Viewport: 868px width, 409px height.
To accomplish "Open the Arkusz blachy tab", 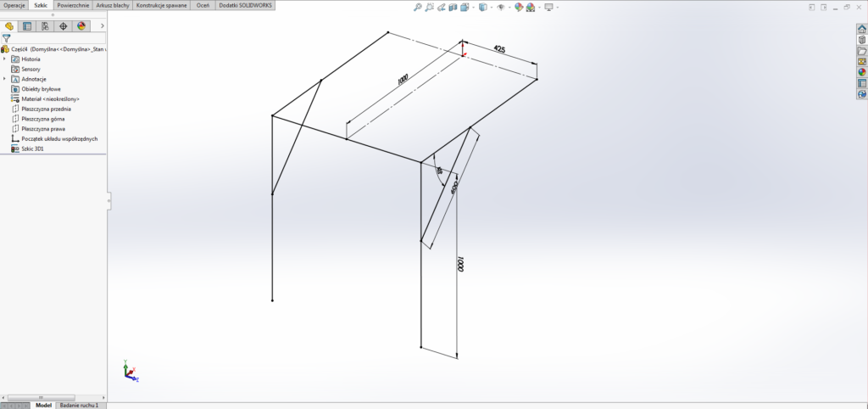I will click(113, 4).
